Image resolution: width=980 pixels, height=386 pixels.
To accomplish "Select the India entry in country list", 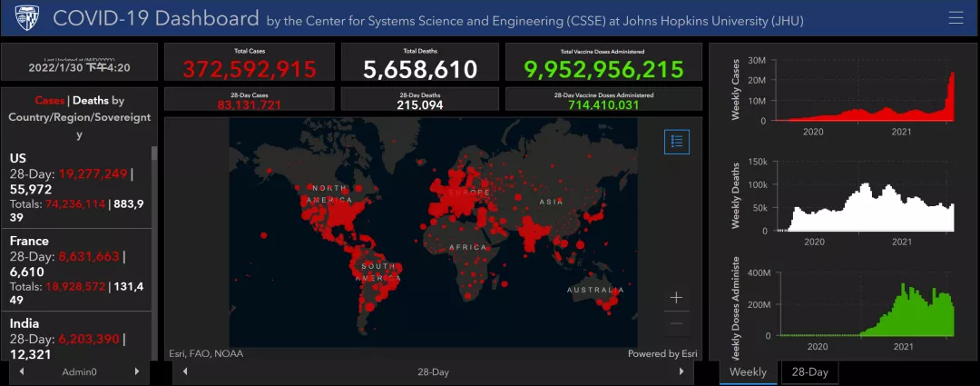I will point(75,337).
